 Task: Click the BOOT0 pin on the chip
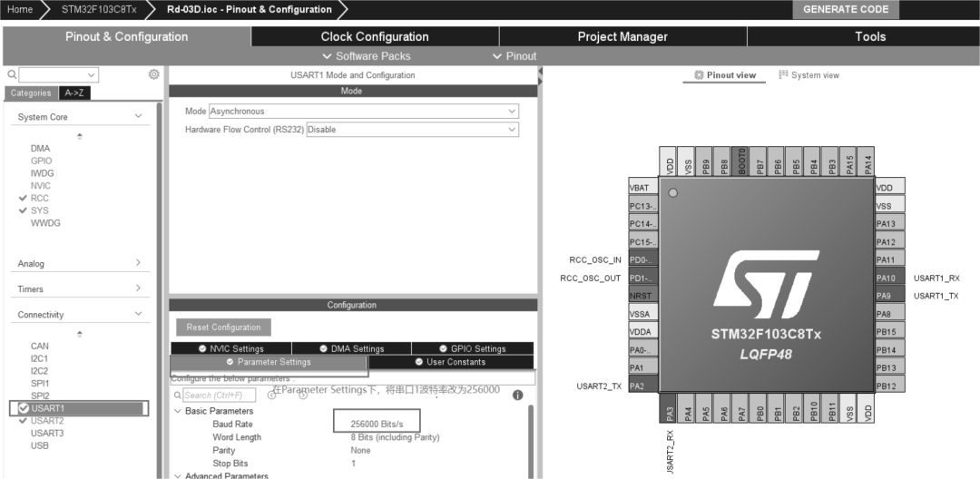740,161
